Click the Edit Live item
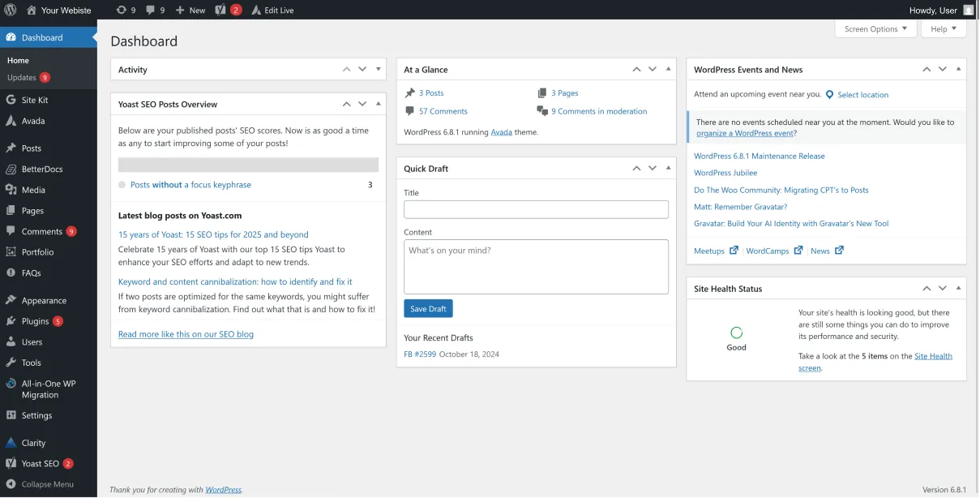The width and height of the screenshot is (980, 498). tap(272, 10)
